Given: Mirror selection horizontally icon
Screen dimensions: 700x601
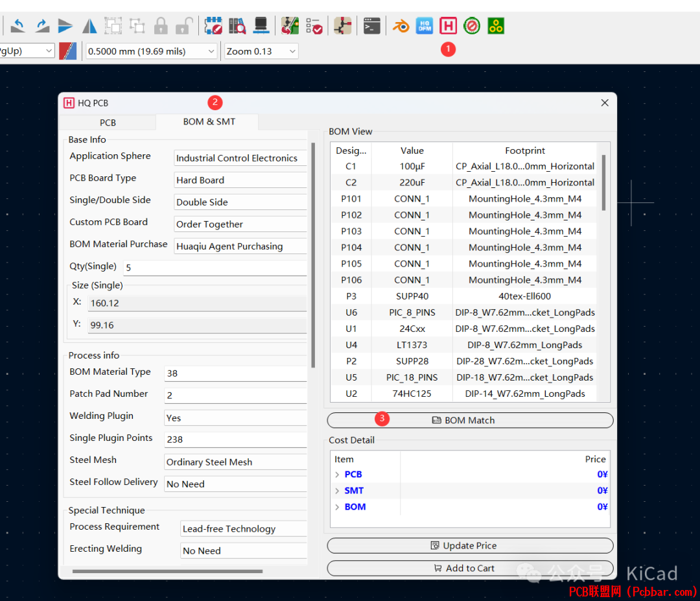Looking at the screenshot, I should 89,26.
